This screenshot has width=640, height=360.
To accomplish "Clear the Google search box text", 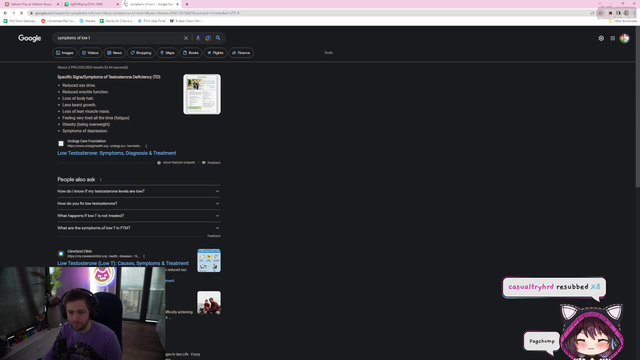I will [x=186, y=38].
